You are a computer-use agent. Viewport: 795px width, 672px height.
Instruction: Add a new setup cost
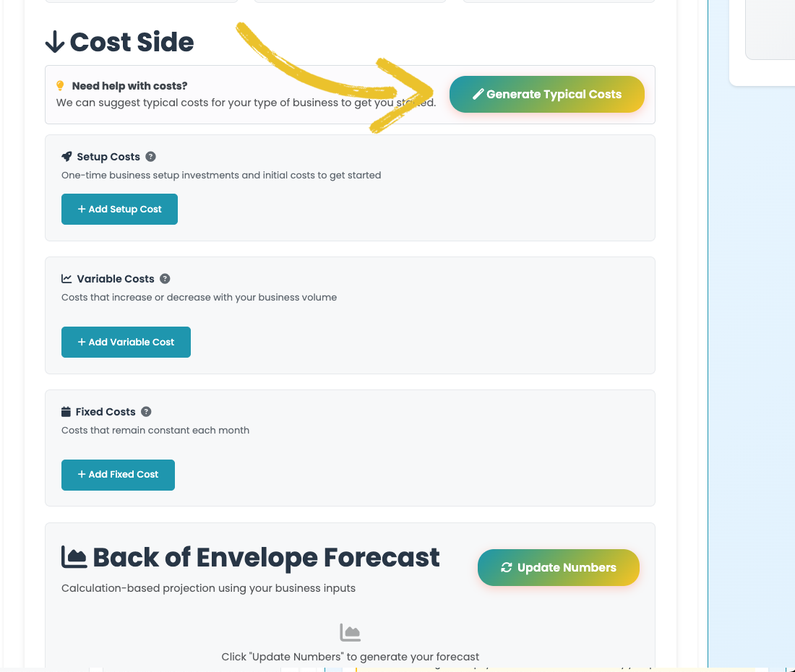(119, 210)
